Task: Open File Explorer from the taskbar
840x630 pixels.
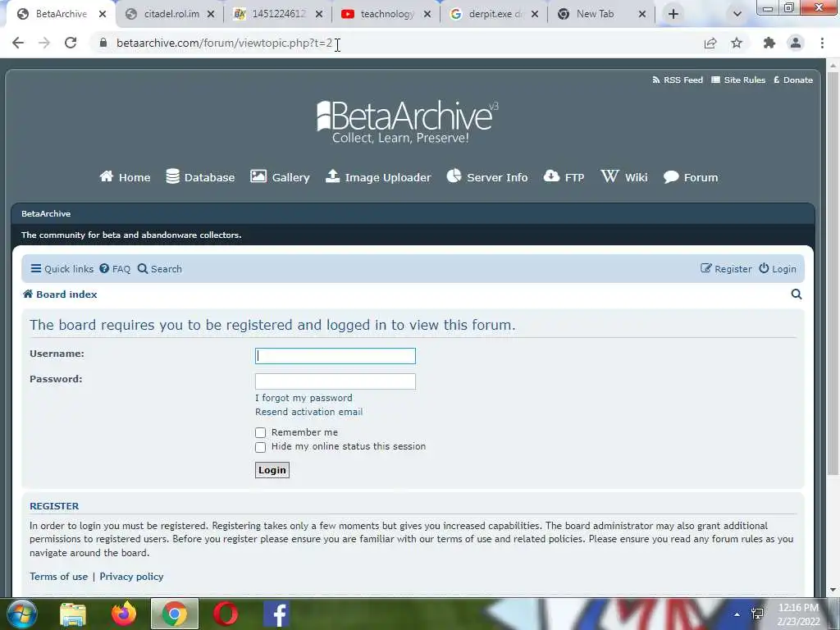Action: click(x=73, y=614)
